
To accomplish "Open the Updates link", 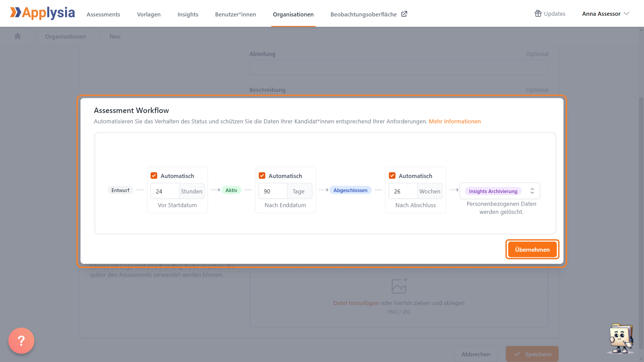I will 554,14.
